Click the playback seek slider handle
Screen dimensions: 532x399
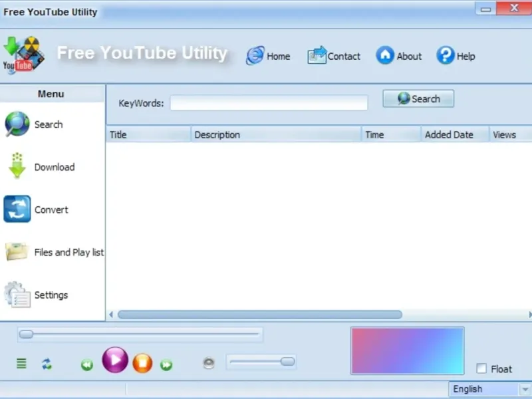coord(26,334)
